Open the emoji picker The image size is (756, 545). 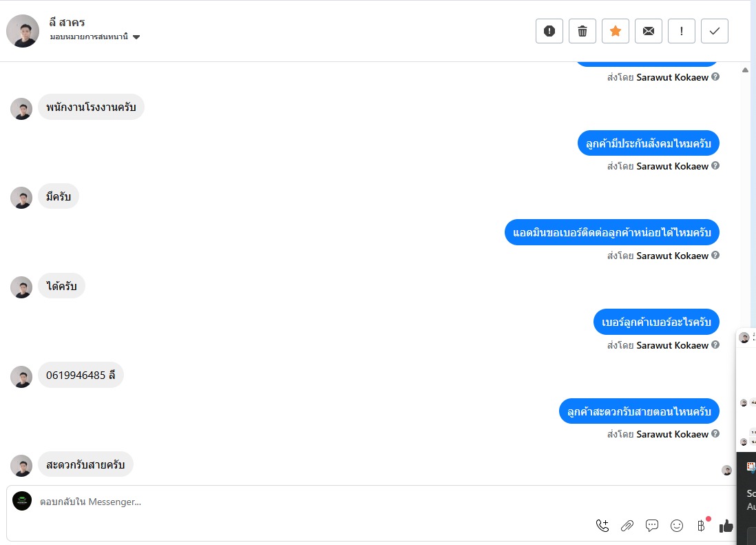pyautogui.click(x=677, y=526)
